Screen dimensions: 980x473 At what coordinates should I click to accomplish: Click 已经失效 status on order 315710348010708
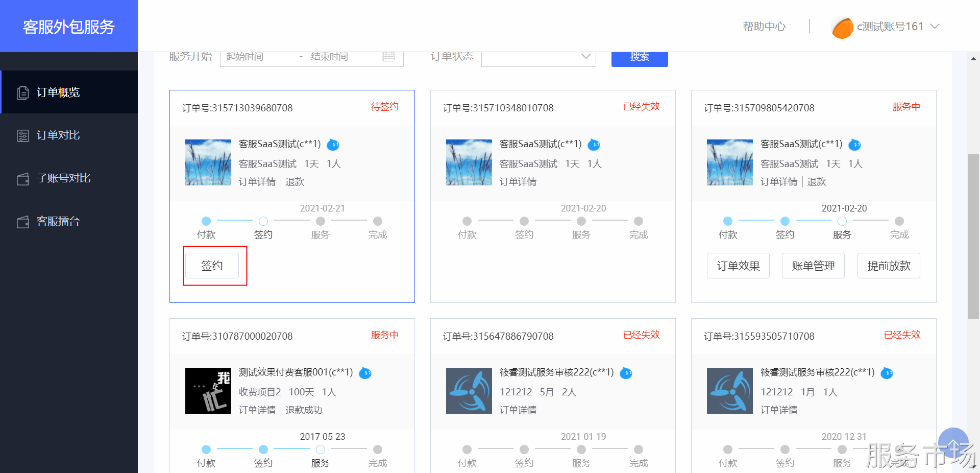(x=642, y=107)
